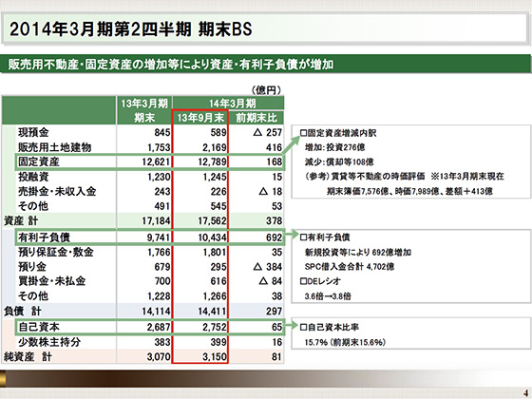The width and height of the screenshot is (532, 399).
Task: Select the 純資産 計 value 3,150
Action: (x=215, y=357)
